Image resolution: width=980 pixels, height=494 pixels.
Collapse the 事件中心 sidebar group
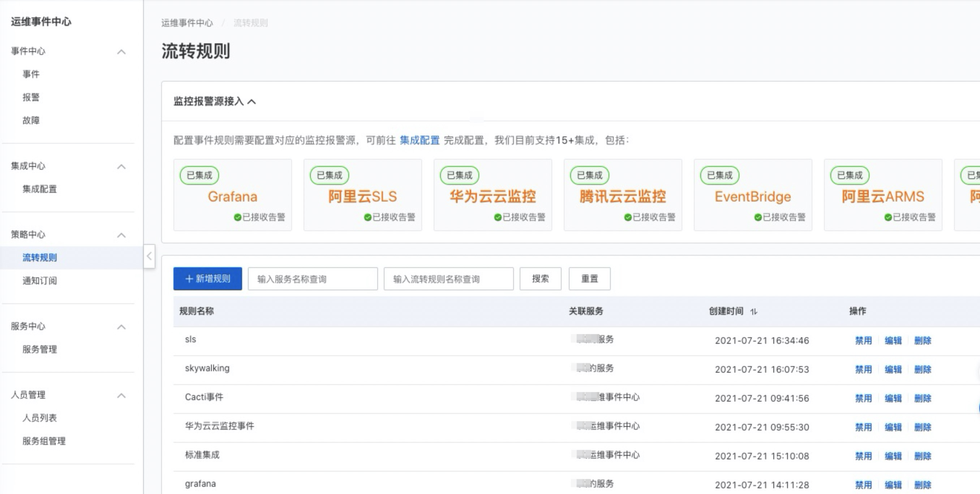click(121, 51)
